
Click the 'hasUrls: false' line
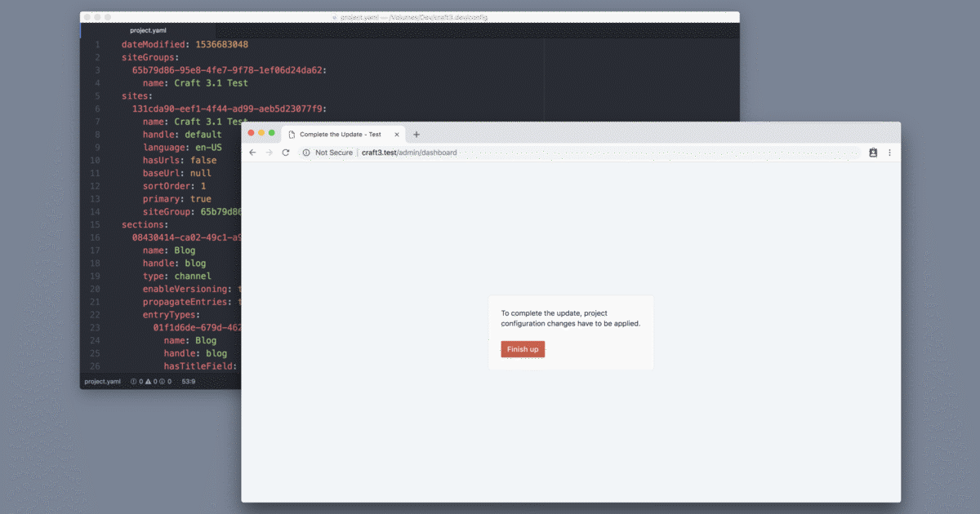pyautogui.click(x=180, y=160)
